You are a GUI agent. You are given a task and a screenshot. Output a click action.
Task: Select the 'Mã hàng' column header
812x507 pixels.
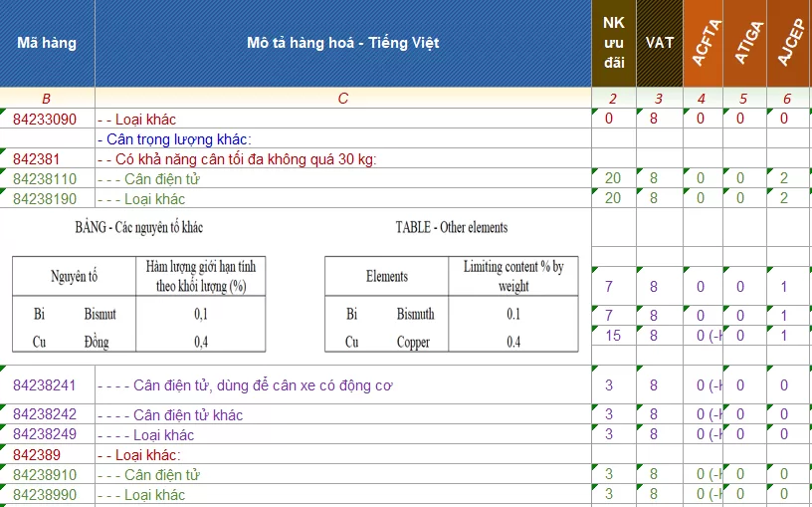point(47,43)
